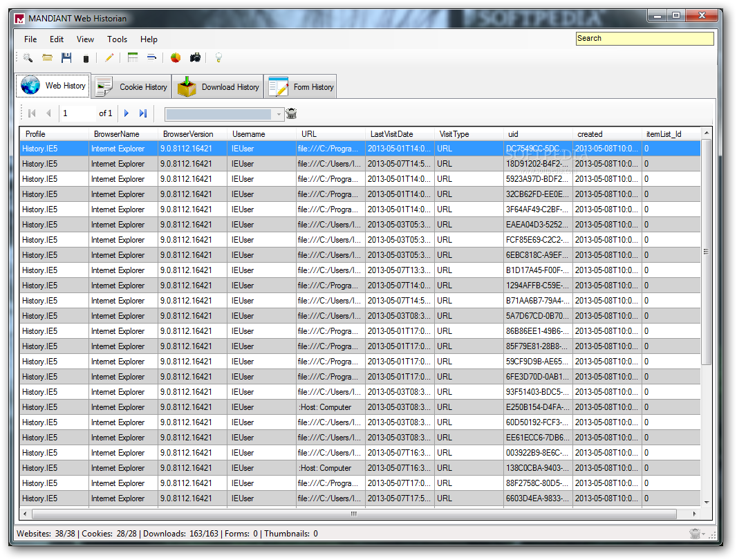Click the scroll left arrow of table

25,514
